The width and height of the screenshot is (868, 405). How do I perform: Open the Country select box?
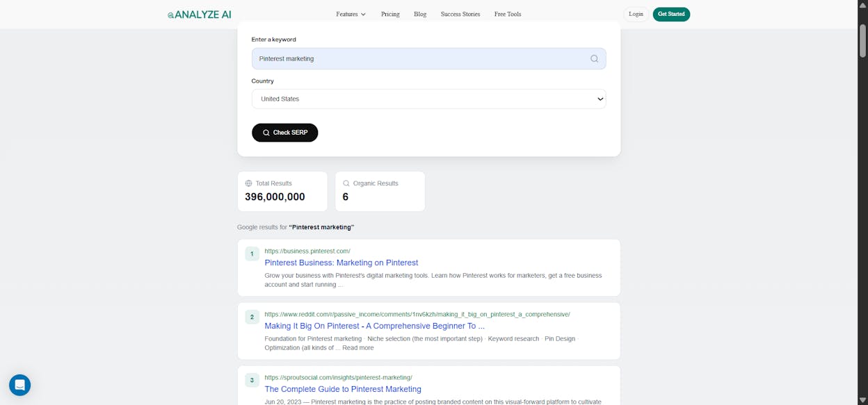[428, 99]
